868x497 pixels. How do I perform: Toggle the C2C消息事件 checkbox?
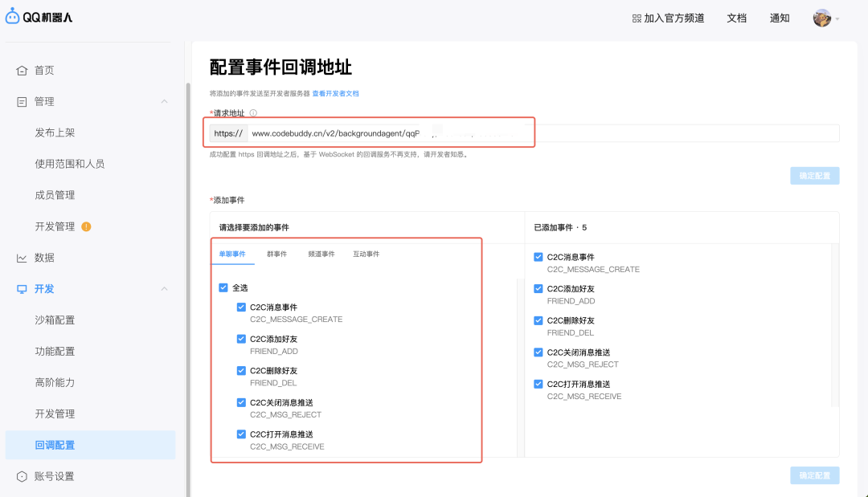point(241,307)
